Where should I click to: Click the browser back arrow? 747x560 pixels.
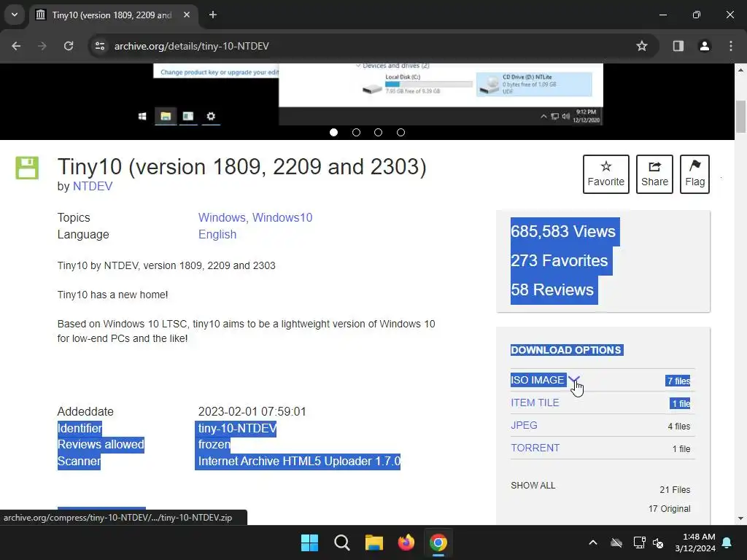point(16,46)
